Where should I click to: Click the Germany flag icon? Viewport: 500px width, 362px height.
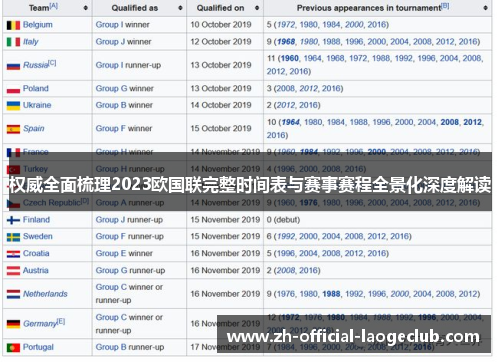click(13, 324)
